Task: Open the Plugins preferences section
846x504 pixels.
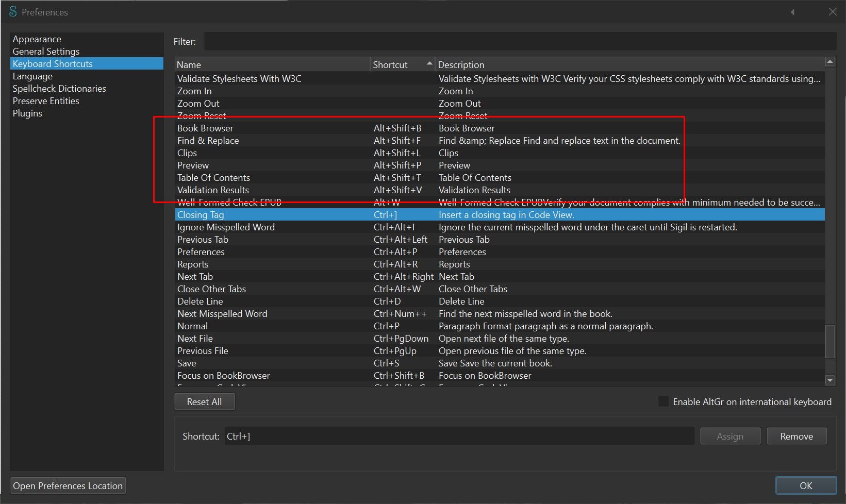Action: [27, 113]
